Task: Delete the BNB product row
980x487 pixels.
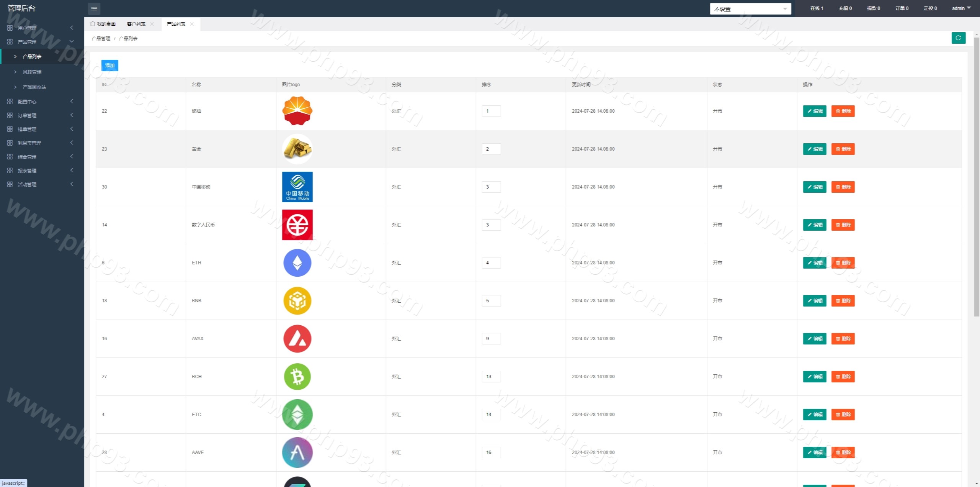Action: click(x=843, y=301)
